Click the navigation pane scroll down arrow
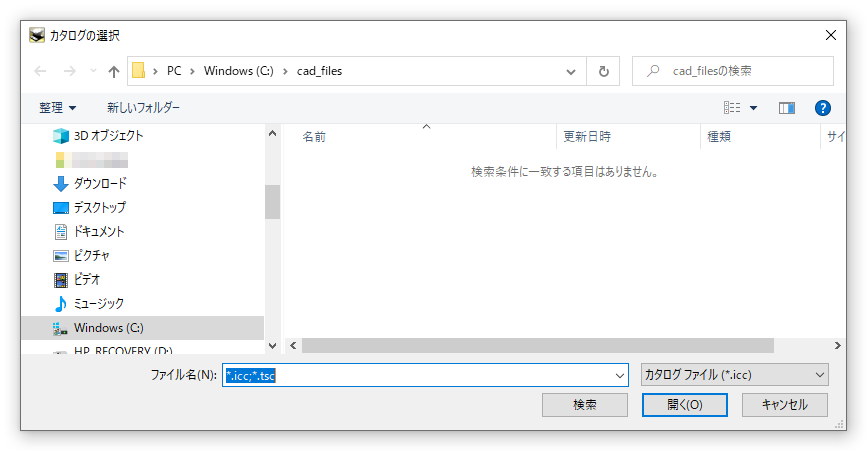This screenshot has width=867, height=451. (x=272, y=345)
